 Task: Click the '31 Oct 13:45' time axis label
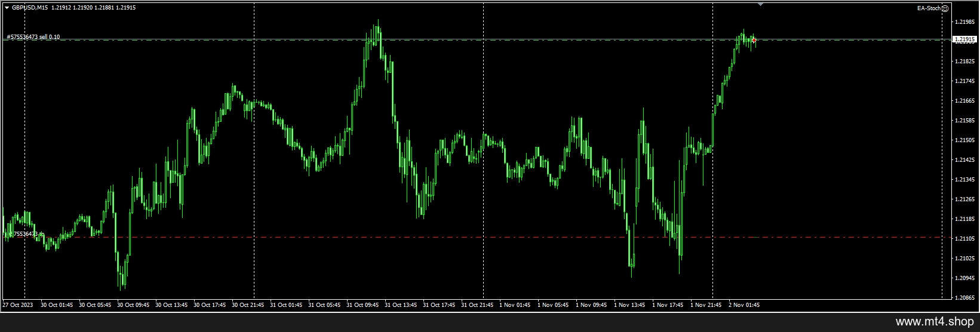tap(401, 305)
